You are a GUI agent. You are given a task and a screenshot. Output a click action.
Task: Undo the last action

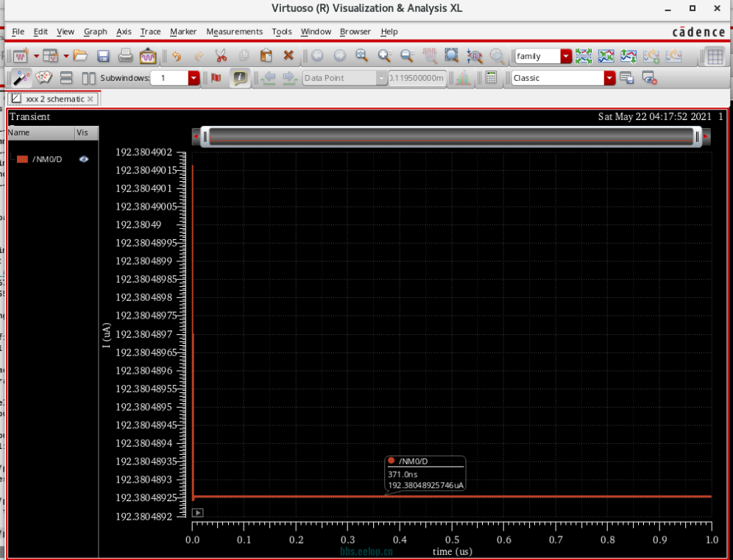pyautogui.click(x=177, y=56)
